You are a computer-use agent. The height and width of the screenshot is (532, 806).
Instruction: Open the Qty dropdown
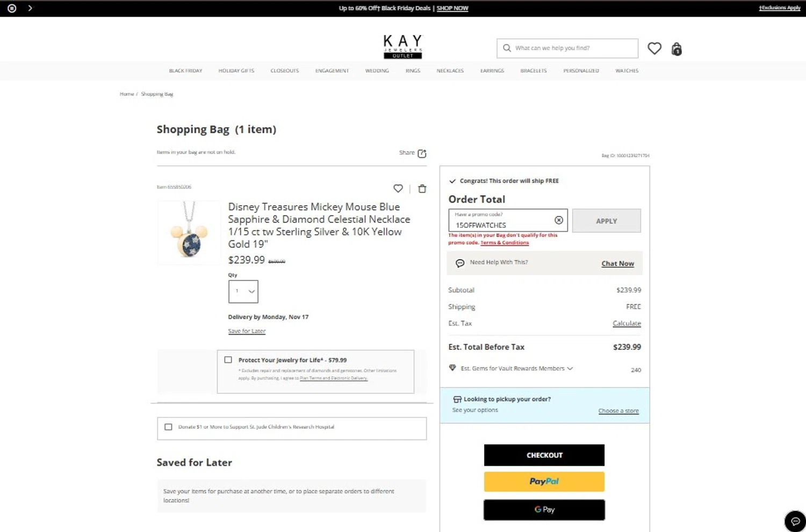click(x=243, y=291)
